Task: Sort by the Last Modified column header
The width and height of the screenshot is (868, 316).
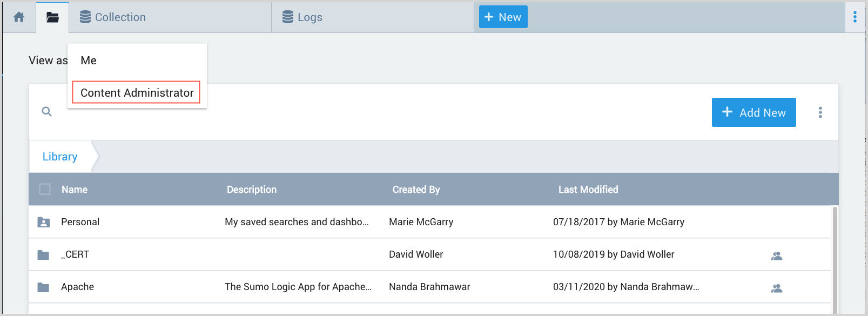Action: [x=588, y=190]
